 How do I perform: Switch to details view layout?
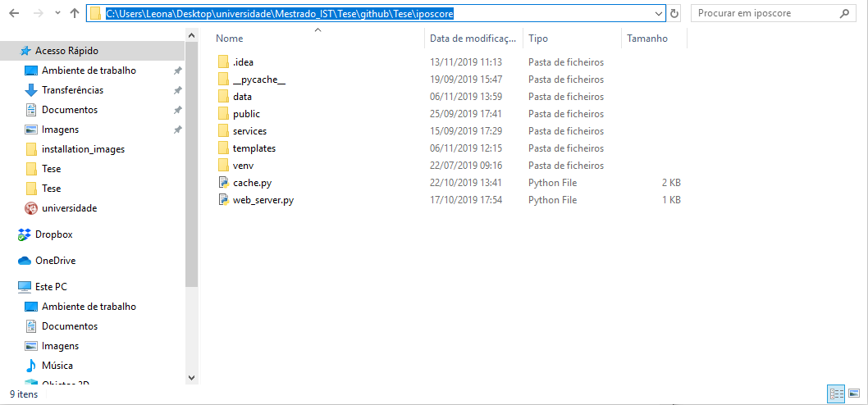(835, 394)
